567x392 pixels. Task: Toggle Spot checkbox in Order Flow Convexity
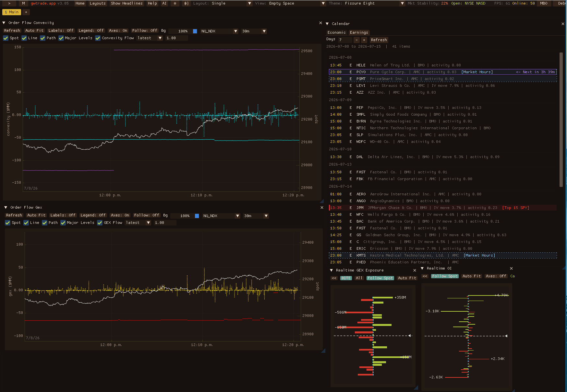coord(6,38)
